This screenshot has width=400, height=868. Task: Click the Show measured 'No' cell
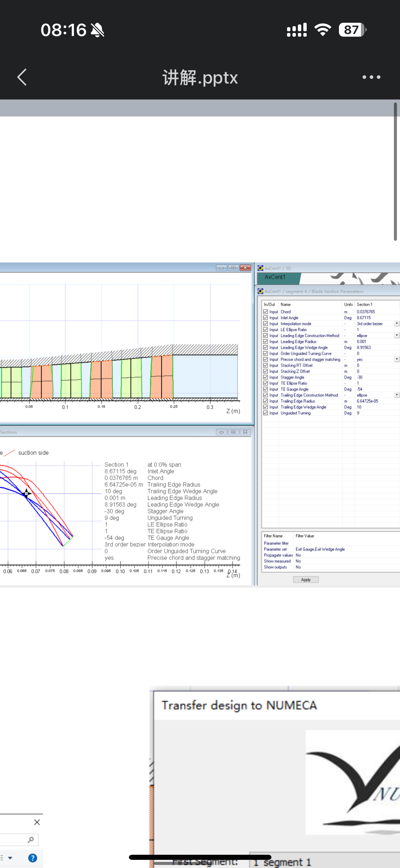(x=298, y=561)
